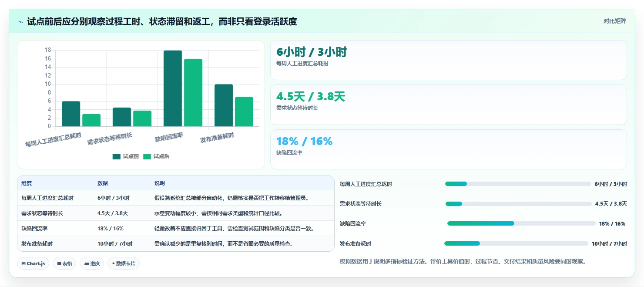Click table value 6小时 / 3小时

tap(114, 198)
